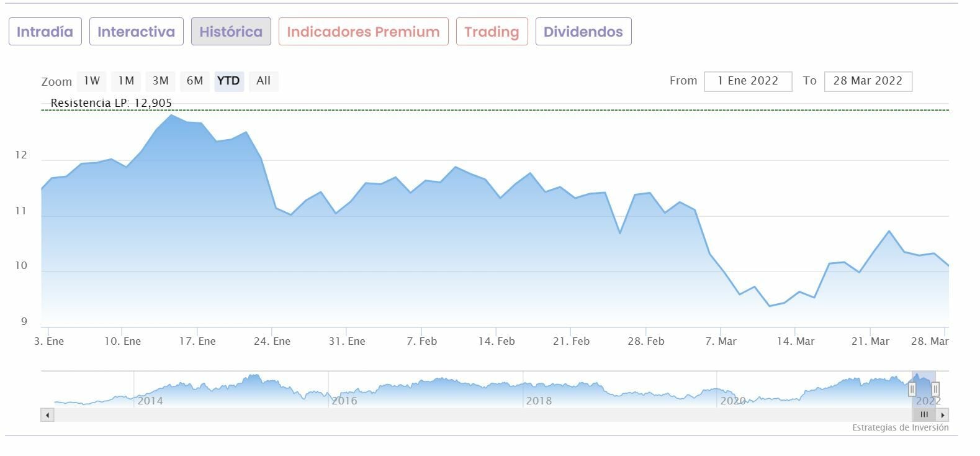Go to the Trading tab

[492, 32]
